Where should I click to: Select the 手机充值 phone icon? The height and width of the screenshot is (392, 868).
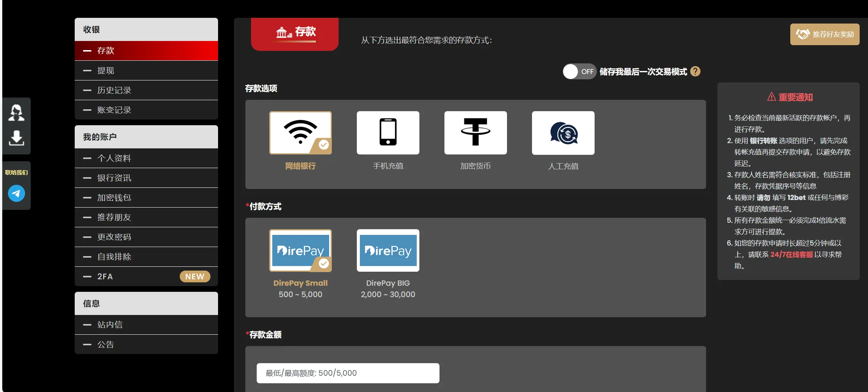point(388,133)
